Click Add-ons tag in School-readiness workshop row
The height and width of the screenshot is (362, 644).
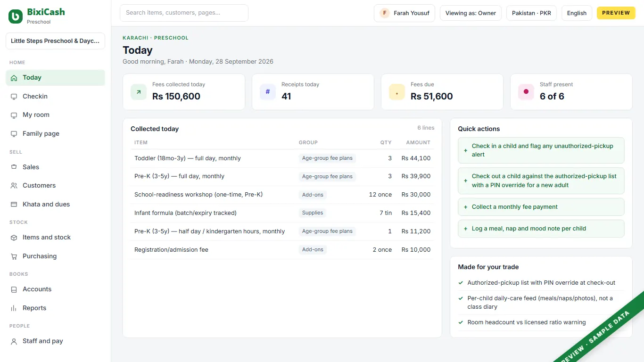pyautogui.click(x=313, y=195)
